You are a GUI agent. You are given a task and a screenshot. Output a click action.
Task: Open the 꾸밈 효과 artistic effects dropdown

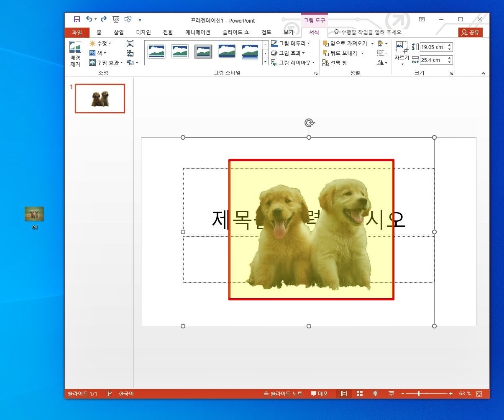(106, 63)
